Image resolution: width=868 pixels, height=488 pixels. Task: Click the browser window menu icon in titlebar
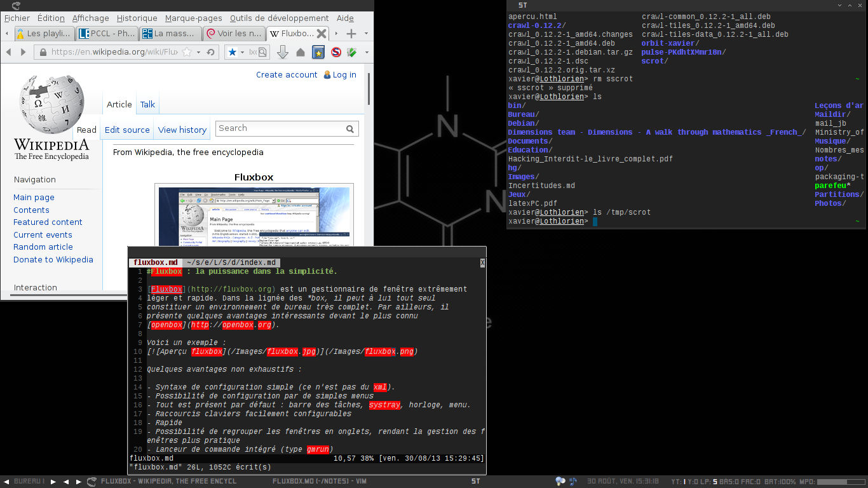[x=16, y=6]
